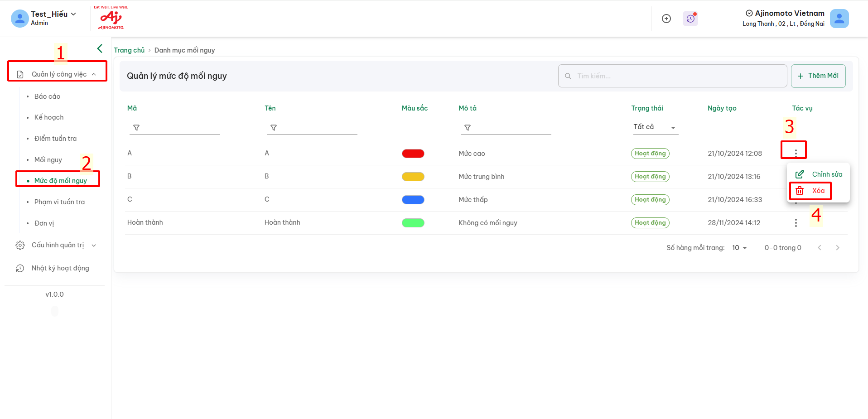Click the blue color swatch of row C
Image resolution: width=868 pixels, height=419 pixels.
tap(413, 200)
